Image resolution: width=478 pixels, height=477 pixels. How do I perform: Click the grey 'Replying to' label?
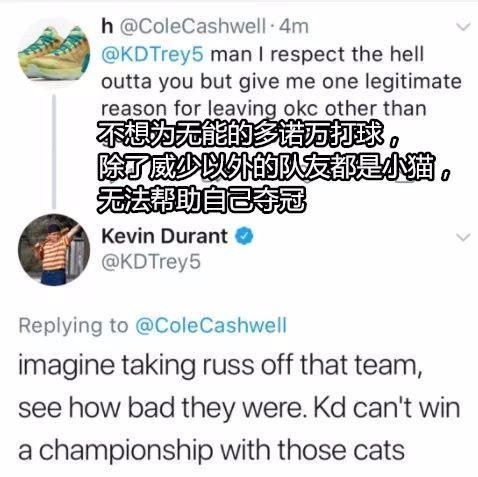click(x=73, y=326)
